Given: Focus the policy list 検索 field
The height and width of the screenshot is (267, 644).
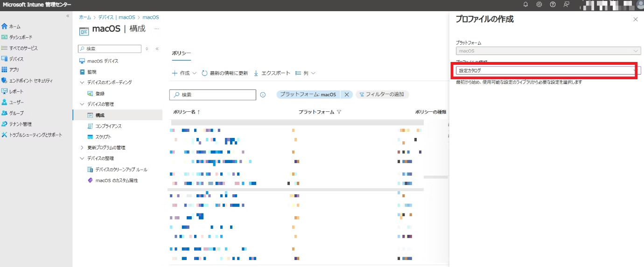Looking at the screenshot, I should click(213, 95).
